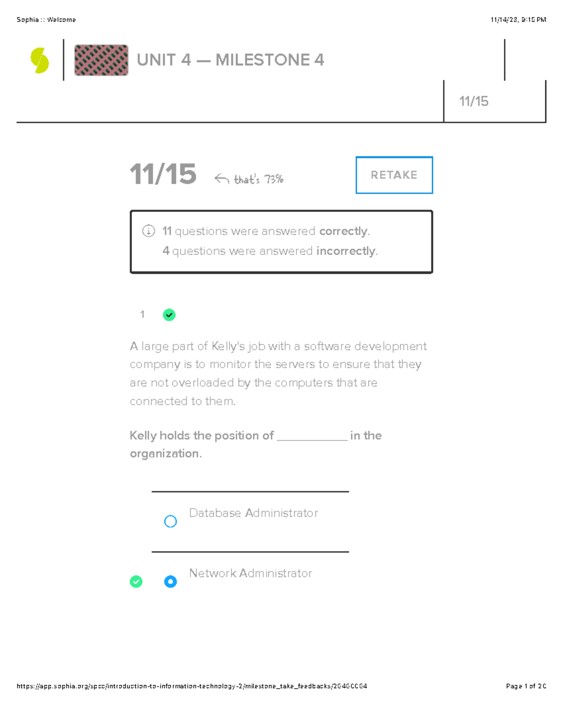The width and height of the screenshot is (563, 728).
Task: Click the green checkmark beside Network Administrator
Action: 136,582
